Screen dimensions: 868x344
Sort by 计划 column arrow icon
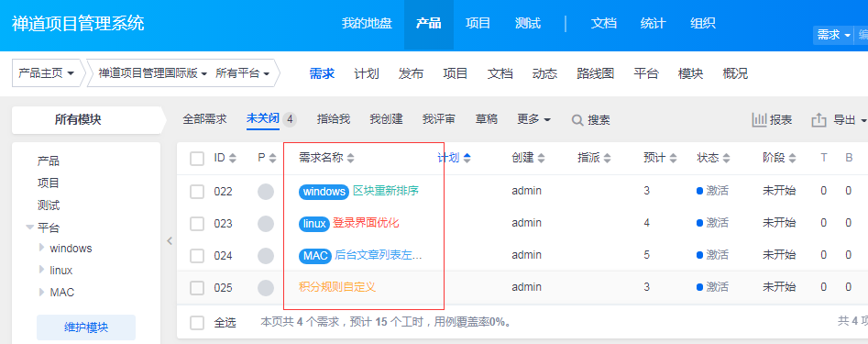click(467, 158)
